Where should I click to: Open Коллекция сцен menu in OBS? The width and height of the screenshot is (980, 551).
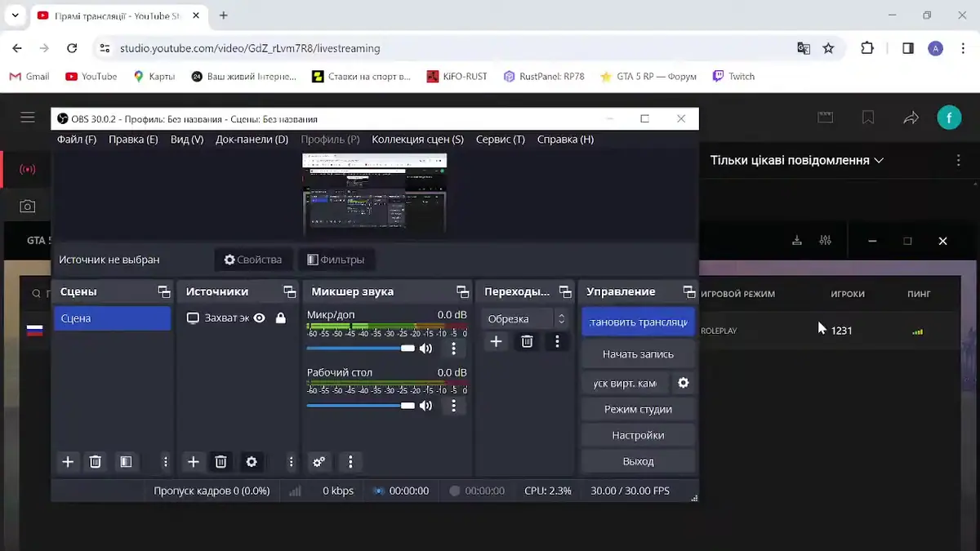click(417, 140)
